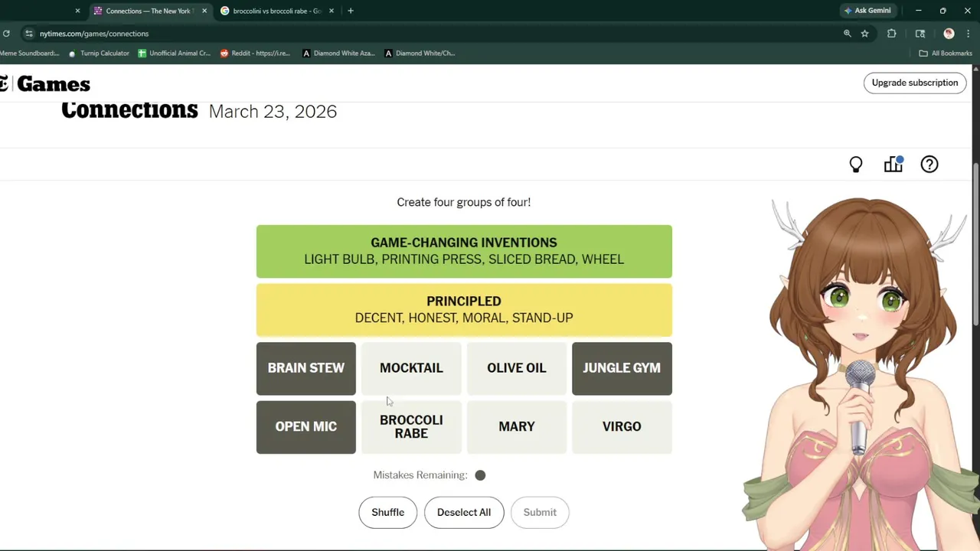Deselect the JUNGLE GYM tile
This screenshot has height=551, width=980.
tap(622, 368)
